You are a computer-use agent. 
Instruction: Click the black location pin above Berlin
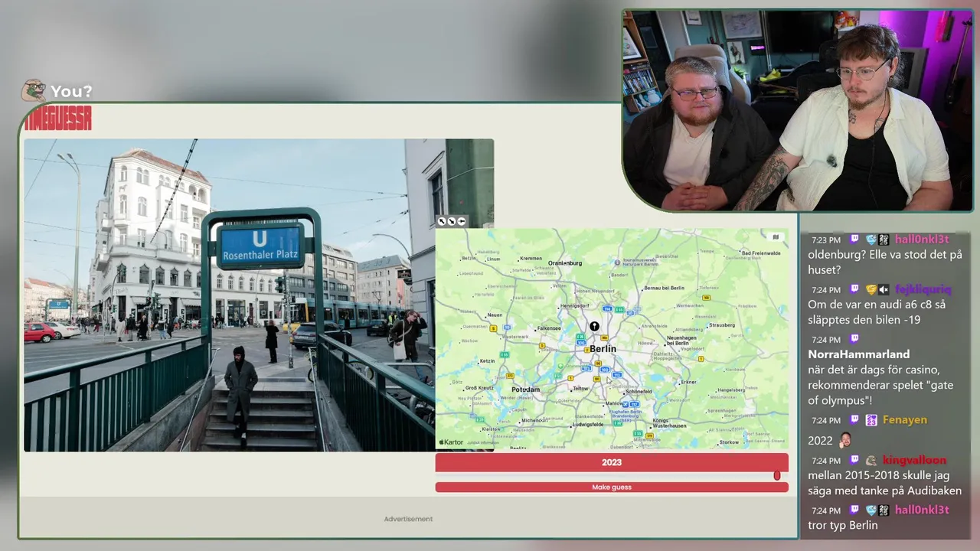[x=594, y=327]
